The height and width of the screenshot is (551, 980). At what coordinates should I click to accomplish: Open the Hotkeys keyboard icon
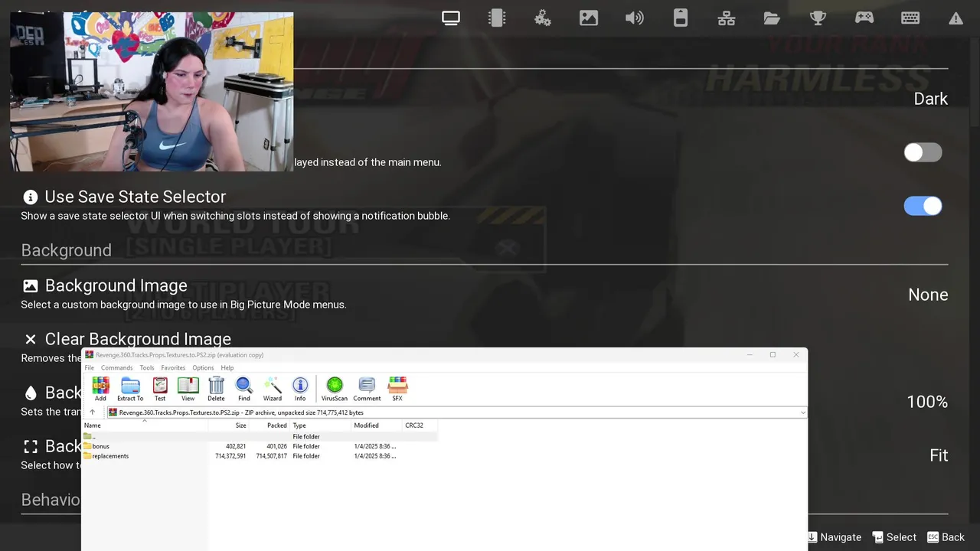click(x=910, y=18)
